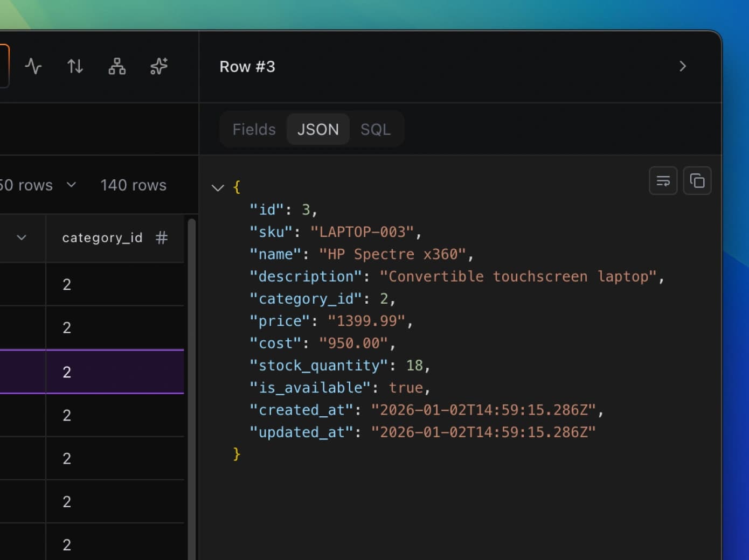Open the activity pulse chart icon
Screen dimensions: 749x560
point(33,66)
